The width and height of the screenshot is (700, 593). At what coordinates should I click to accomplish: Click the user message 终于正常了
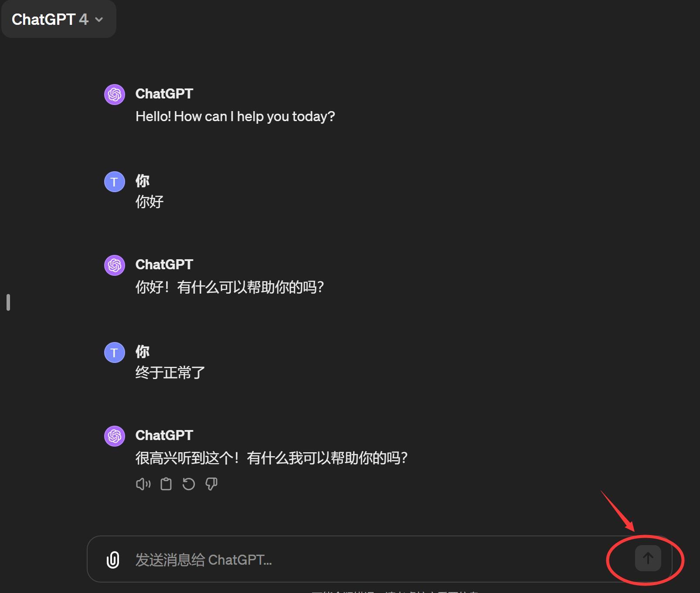[x=170, y=373]
